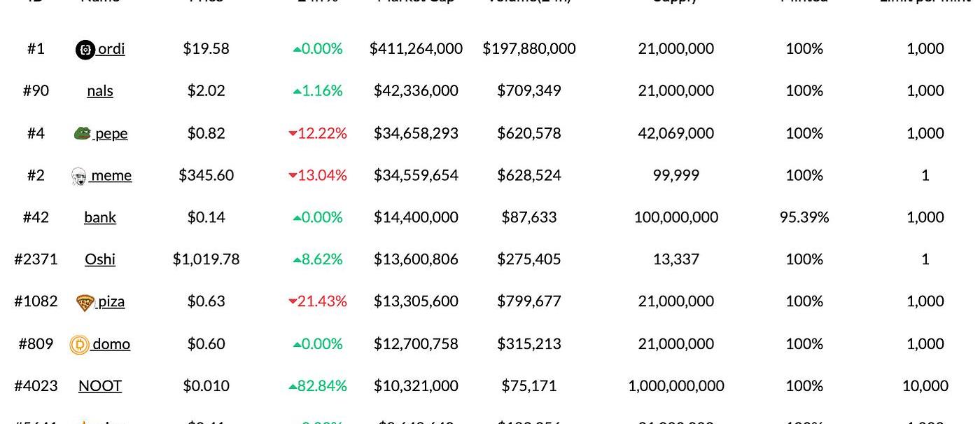
Task: Click the orange domo coin icon
Action: (80, 345)
